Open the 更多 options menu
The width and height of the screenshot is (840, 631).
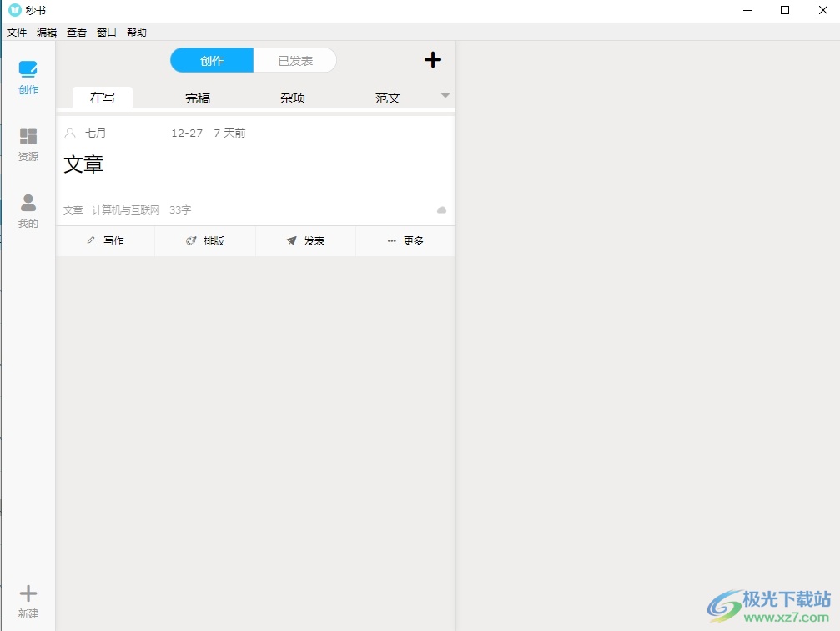pos(405,241)
